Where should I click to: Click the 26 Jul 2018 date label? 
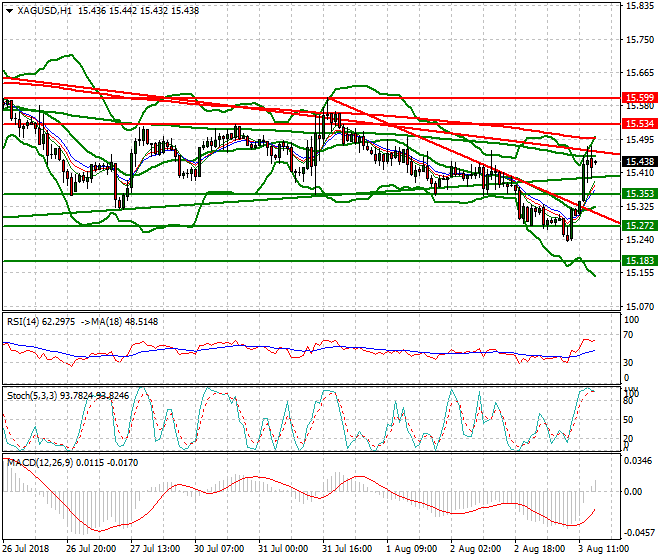point(26,549)
